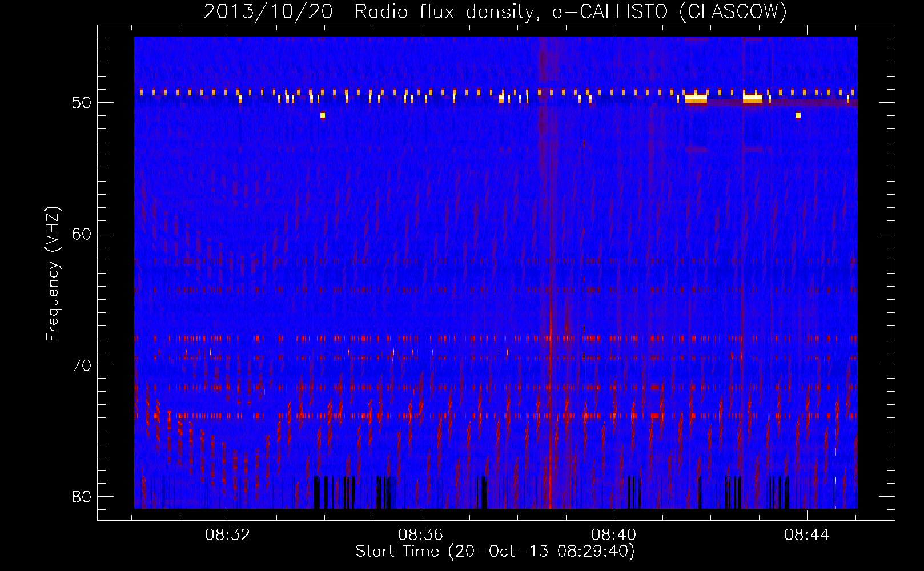Click the 08:32 time tick label
Viewport: 924px width, 571px height.
pyautogui.click(x=228, y=535)
